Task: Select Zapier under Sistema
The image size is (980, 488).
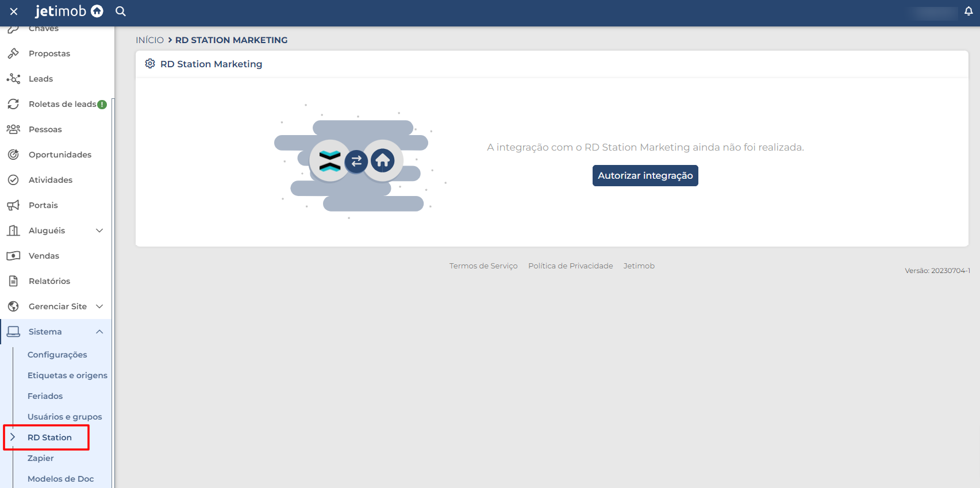Action: [41, 458]
